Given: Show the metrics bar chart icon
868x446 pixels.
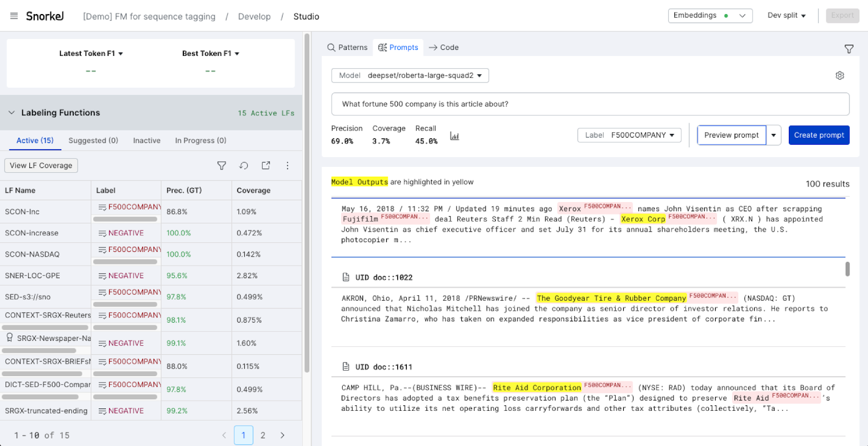Looking at the screenshot, I should [x=455, y=136].
